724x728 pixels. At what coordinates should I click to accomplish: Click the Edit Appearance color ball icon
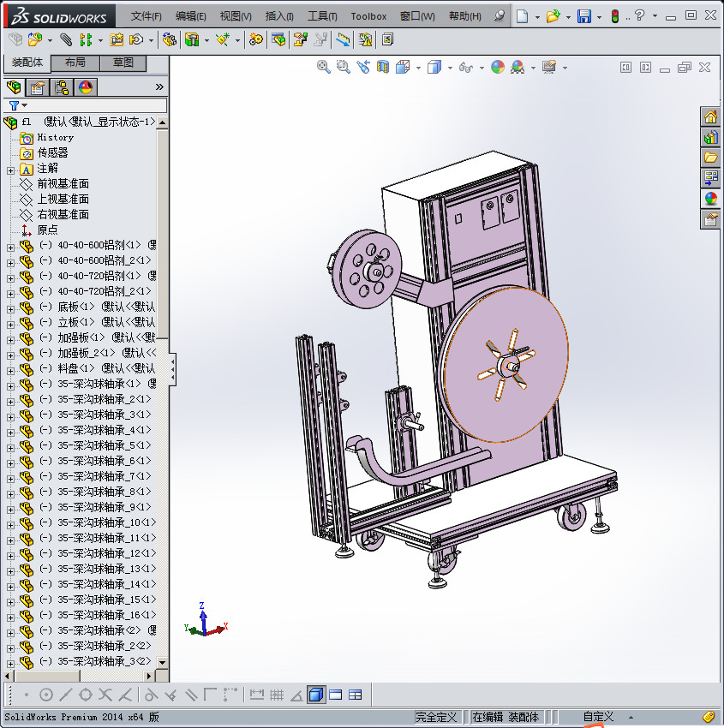[x=497, y=68]
